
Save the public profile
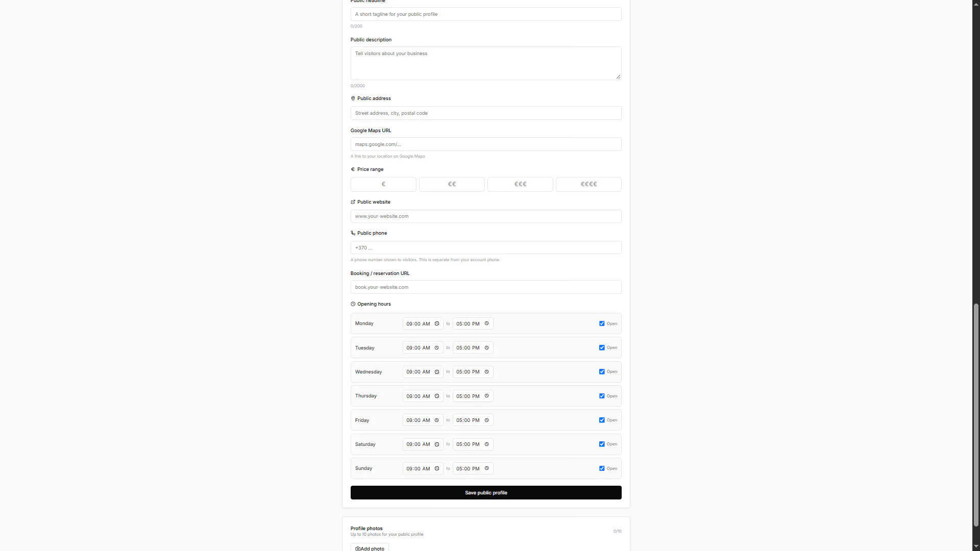click(486, 493)
